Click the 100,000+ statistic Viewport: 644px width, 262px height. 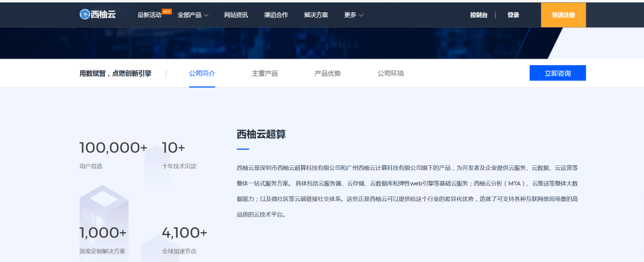[113, 147]
